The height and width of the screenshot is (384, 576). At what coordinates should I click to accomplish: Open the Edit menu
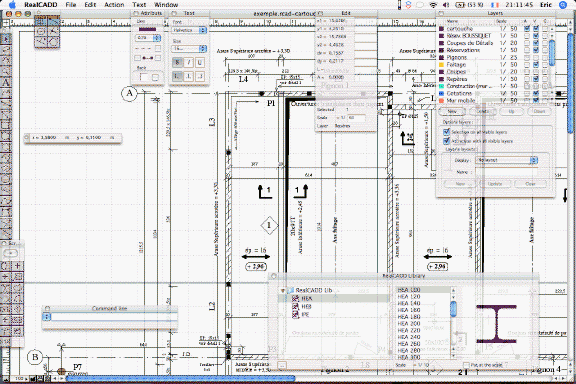click(90, 5)
